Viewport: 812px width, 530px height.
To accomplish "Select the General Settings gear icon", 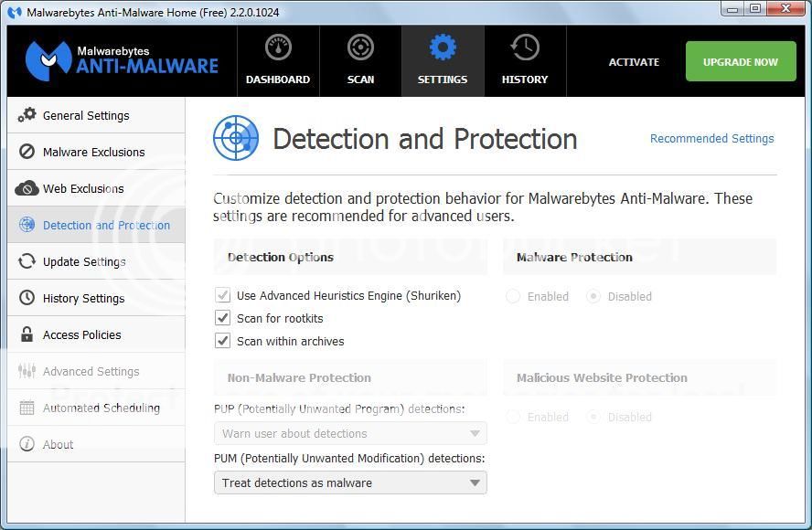I will coord(27,115).
